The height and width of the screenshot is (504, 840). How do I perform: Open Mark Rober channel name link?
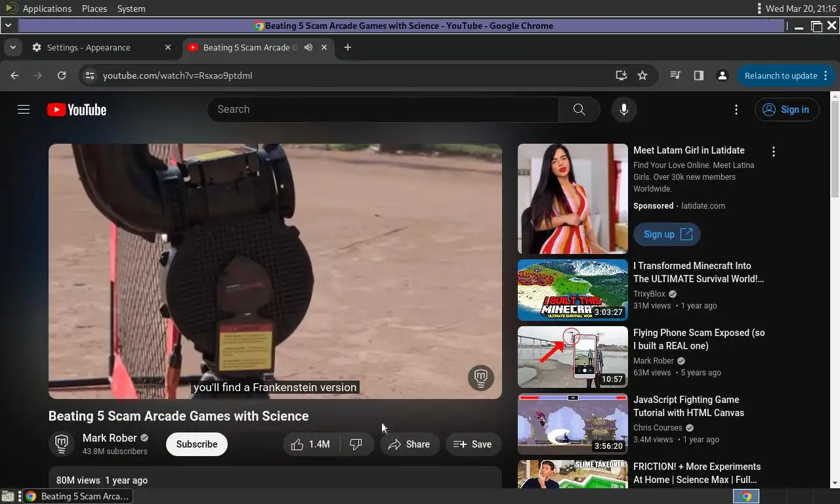coord(110,438)
